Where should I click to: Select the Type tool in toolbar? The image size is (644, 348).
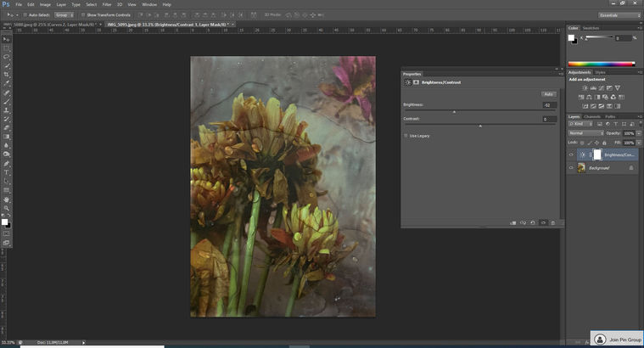[x=7, y=172]
